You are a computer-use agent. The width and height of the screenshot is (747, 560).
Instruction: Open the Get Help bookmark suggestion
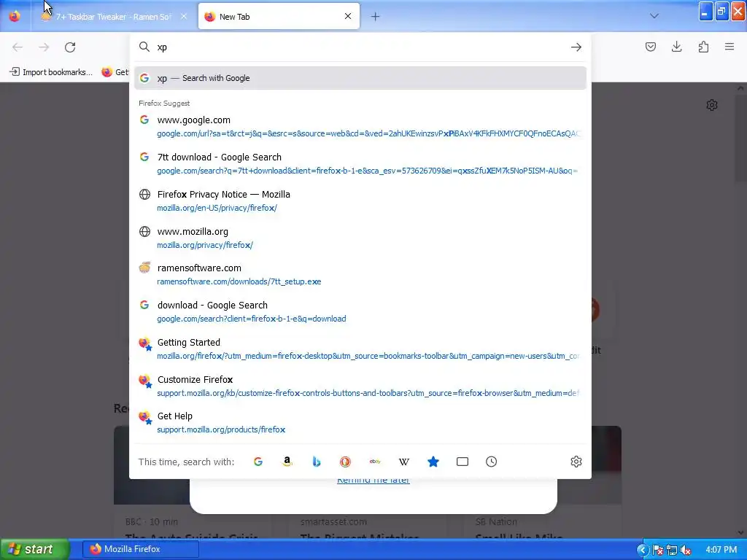click(360, 422)
